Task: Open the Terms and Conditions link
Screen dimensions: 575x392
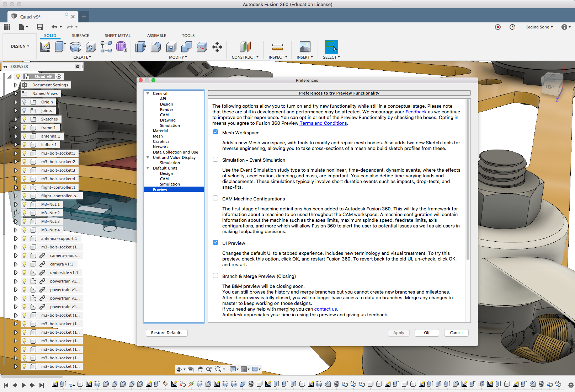Action: coord(323,123)
